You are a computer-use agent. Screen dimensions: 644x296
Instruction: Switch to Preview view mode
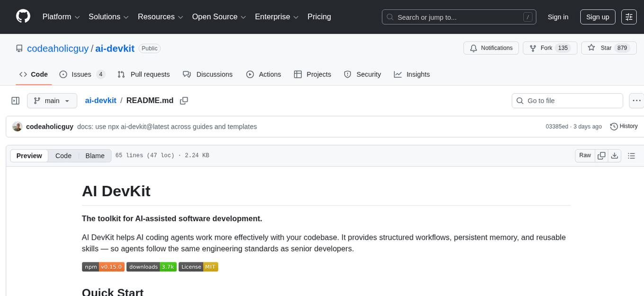tap(29, 156)
